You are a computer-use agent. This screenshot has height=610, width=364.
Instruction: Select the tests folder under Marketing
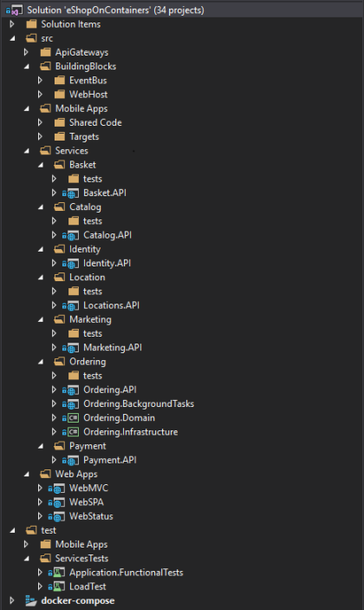[93, 333]
